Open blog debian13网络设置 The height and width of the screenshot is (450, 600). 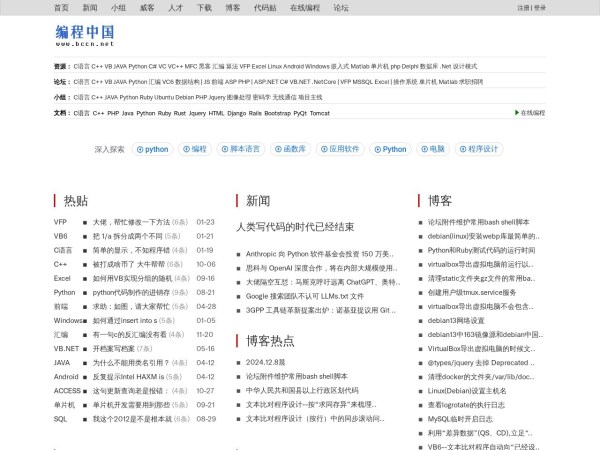point(456,321)
